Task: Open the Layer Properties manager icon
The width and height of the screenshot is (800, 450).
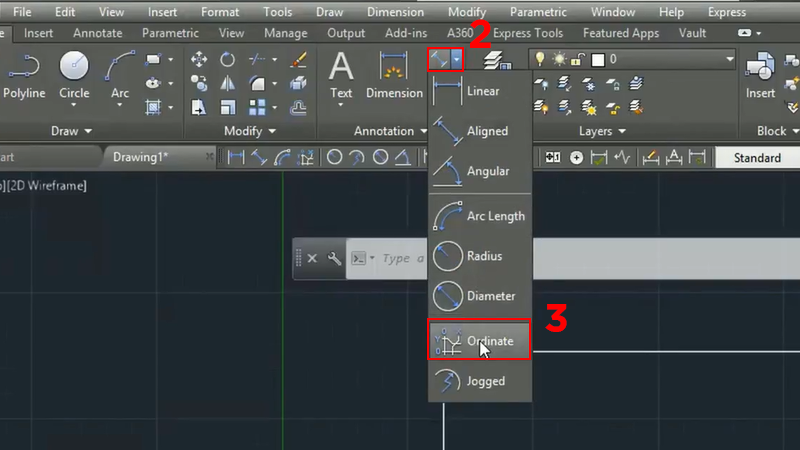Action: click(x=497, y=60)
